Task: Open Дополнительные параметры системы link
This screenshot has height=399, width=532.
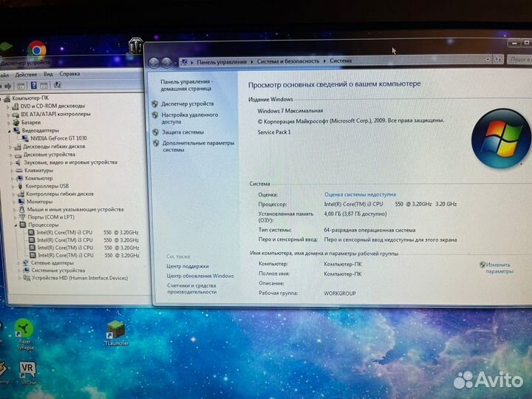Action: click(198, 146)
